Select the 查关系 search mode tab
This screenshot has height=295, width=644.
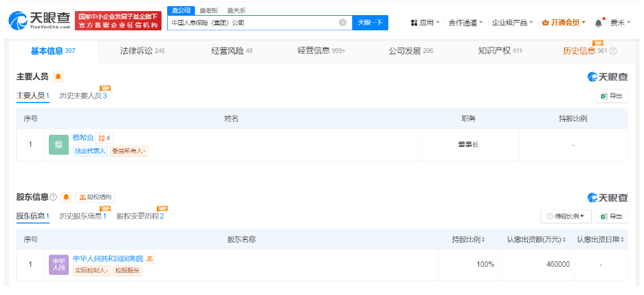pos(235,11)
